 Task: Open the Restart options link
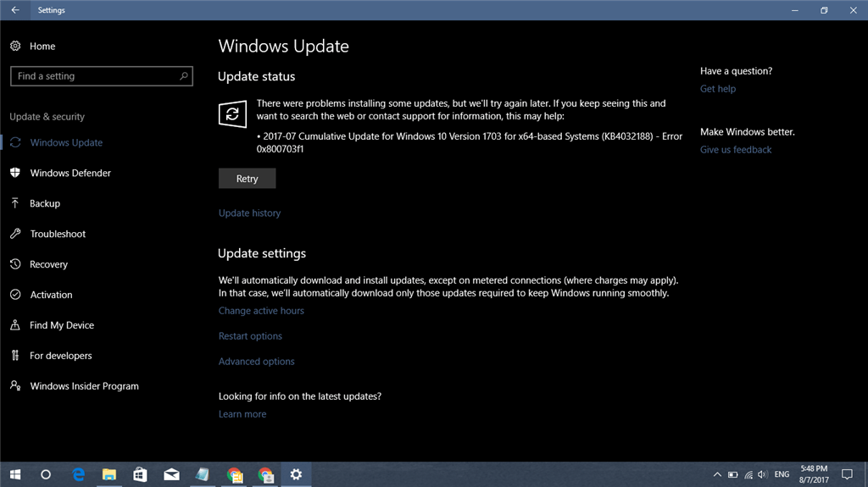250,336
